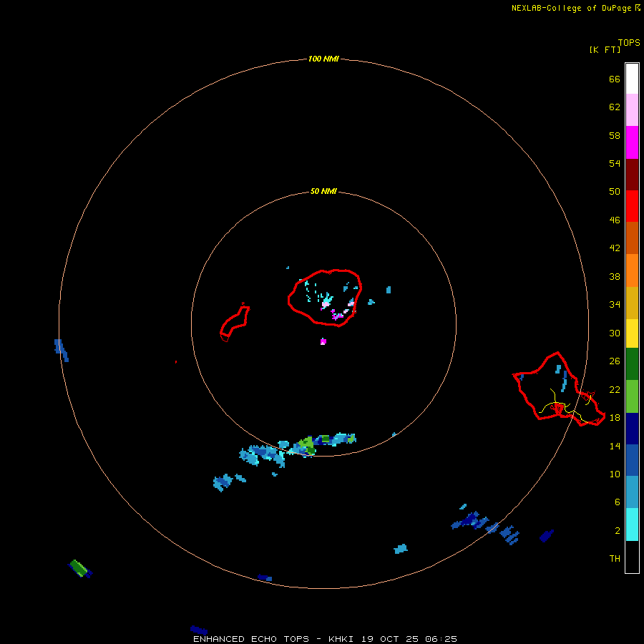644x644 pixels.
Task: Choose the burnt orange legend swatch
Action: click(x=632, y=238)
